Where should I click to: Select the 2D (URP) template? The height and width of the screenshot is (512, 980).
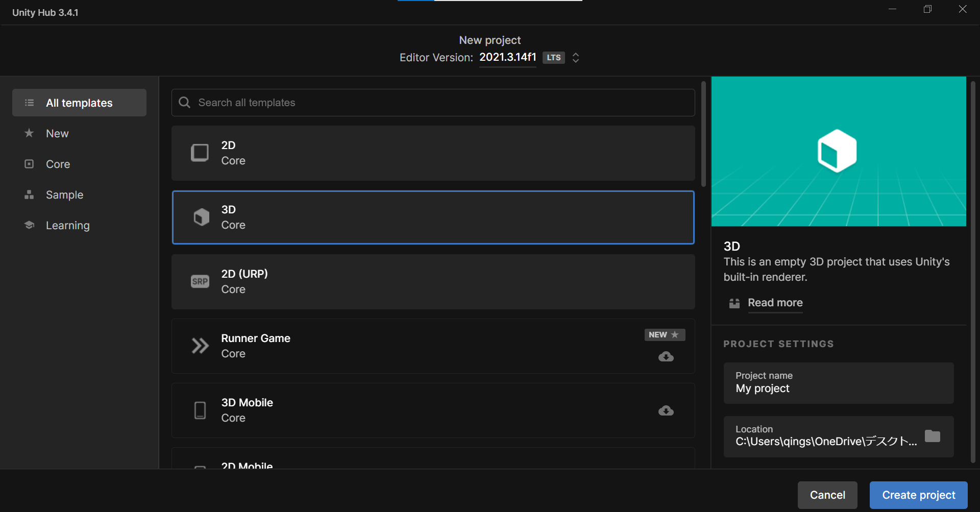433,282
